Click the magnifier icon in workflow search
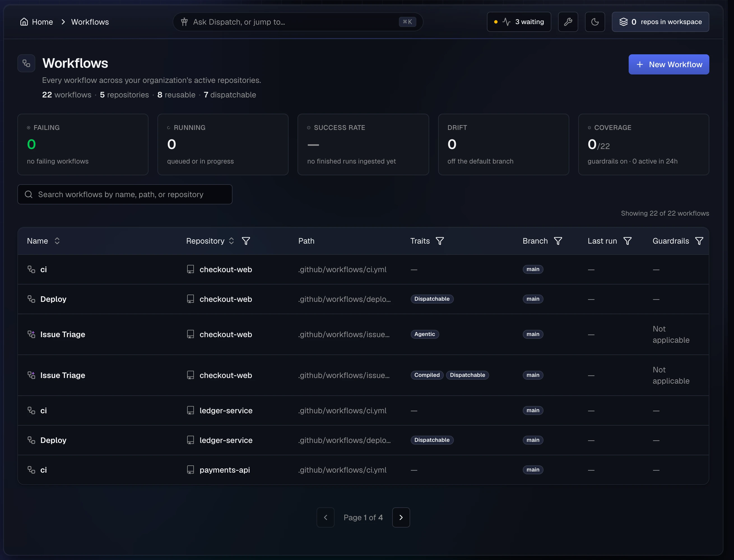 click(29, 194)
